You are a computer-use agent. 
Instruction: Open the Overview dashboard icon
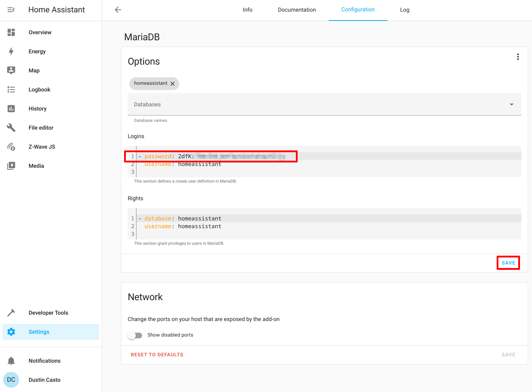coord(11,32)
